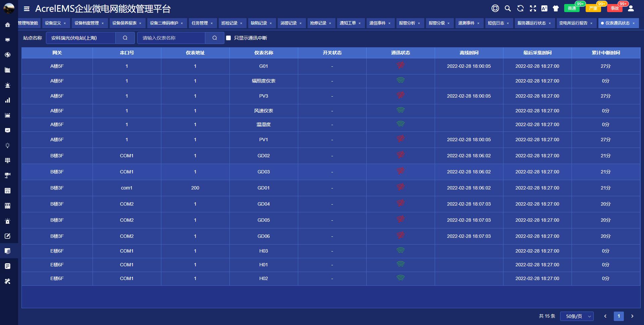Image resolution: width=644 pixels, height=325 pixels.
Task: Open the user profile icon
Action: (x=631, y=8)
